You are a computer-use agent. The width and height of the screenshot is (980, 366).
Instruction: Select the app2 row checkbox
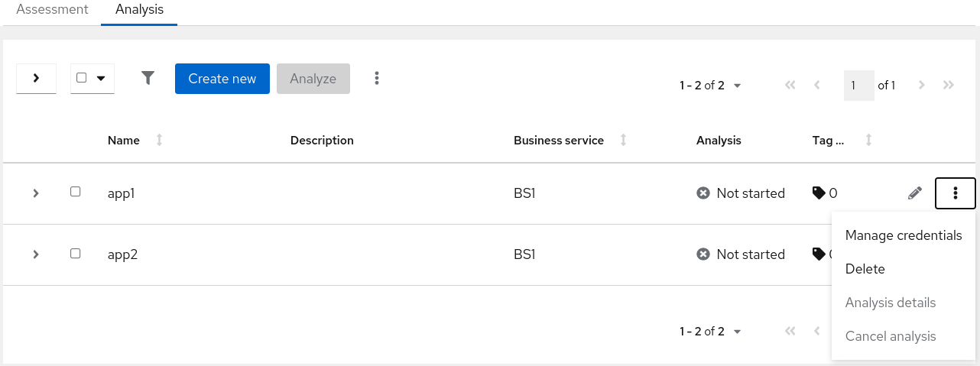(76, 253)
